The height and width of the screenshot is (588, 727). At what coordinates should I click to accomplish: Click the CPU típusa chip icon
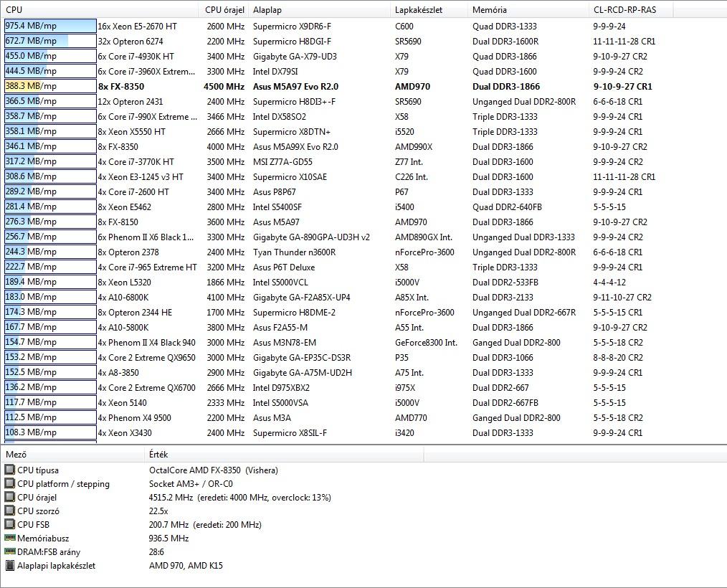pyautogui.click(x=9, y=470)
